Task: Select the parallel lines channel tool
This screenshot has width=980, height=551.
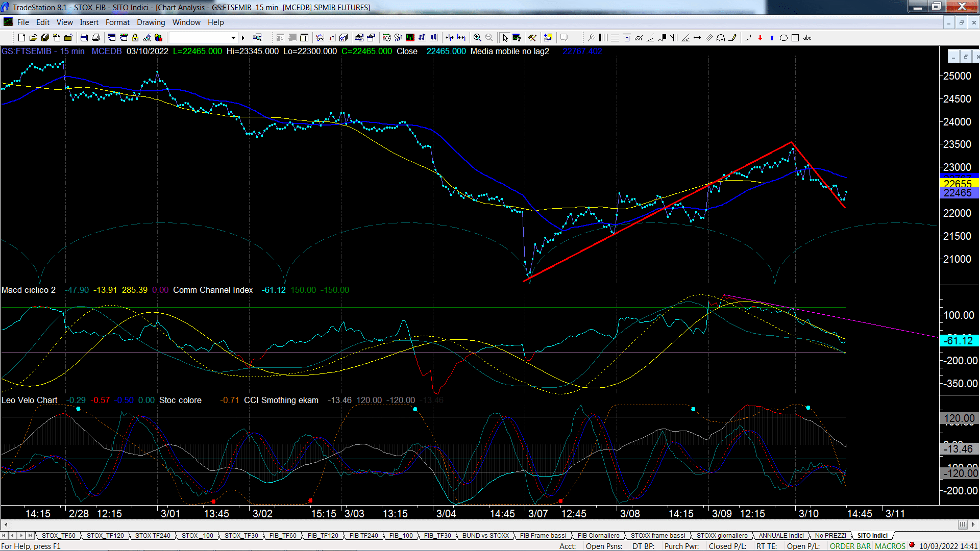Action: pyautogui.click(x=709, y=38)
